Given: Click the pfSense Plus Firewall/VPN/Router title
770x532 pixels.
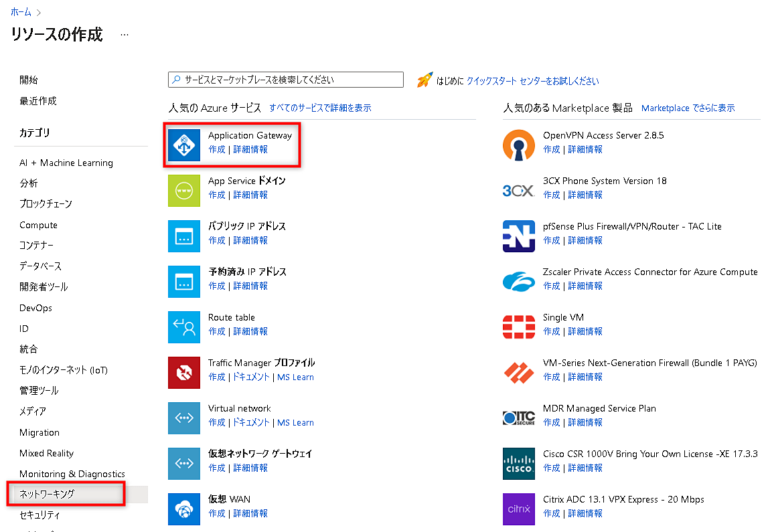Looking at the screenshot, I should [632, 226].
